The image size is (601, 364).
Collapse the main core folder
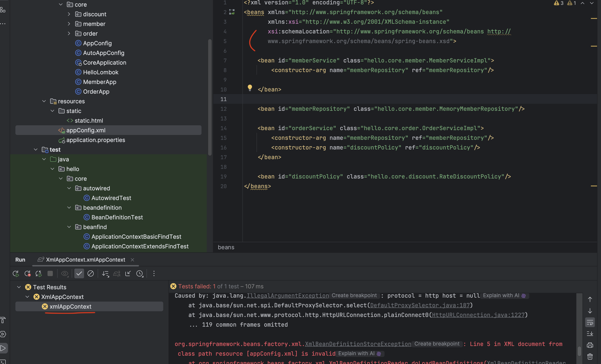tap(61, 4)
